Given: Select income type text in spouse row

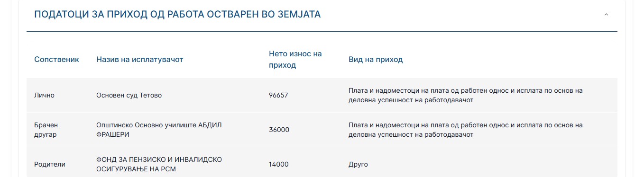Looking at the screenshot, I should coord(466,130).
